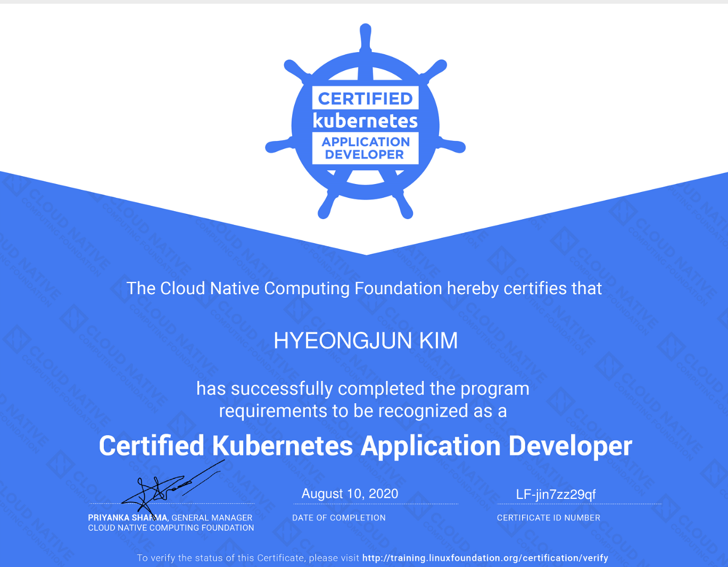Click the date 'August 10, 2020'
The image size is (728, 567).
point(350,494)
